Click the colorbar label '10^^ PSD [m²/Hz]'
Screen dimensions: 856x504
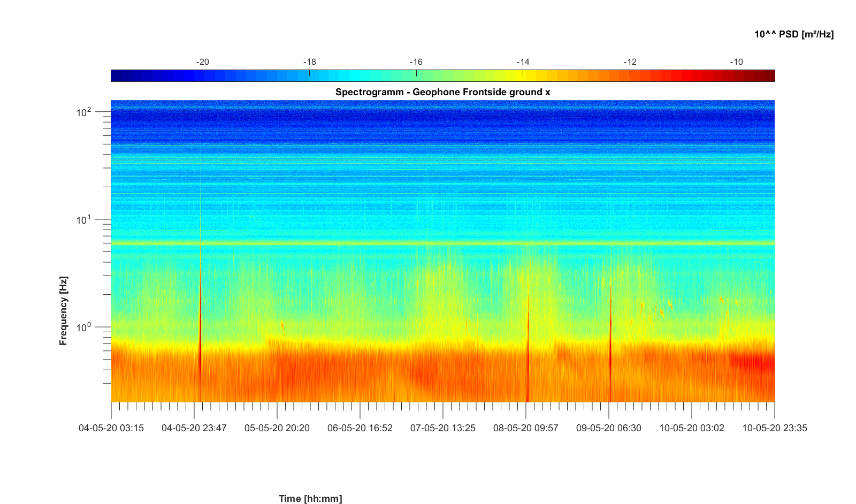pos(794,34)
